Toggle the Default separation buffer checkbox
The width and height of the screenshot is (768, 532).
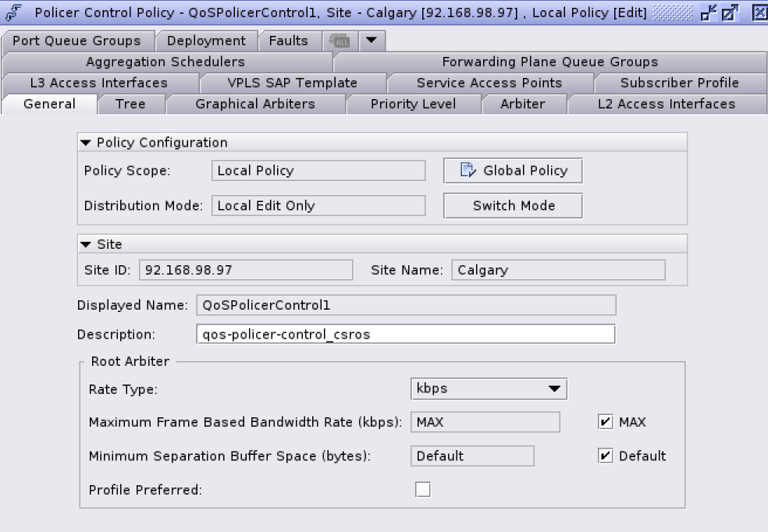(x=606, y=456)
